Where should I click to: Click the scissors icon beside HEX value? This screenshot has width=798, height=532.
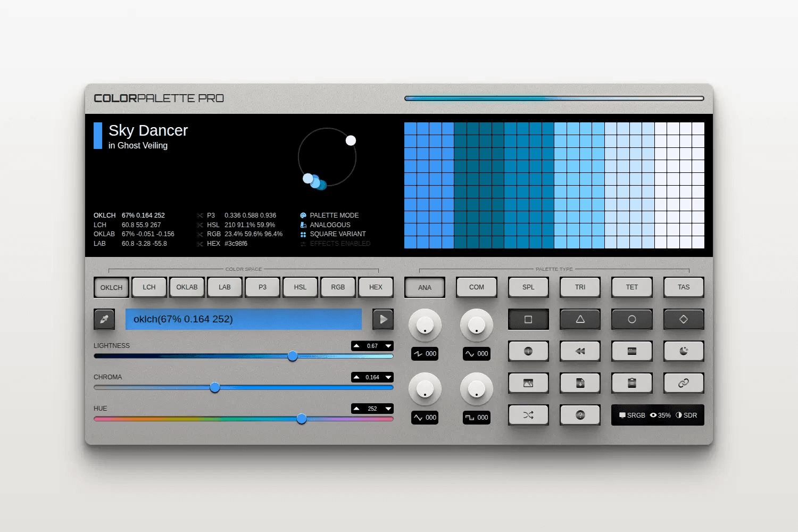coord(200,244)
